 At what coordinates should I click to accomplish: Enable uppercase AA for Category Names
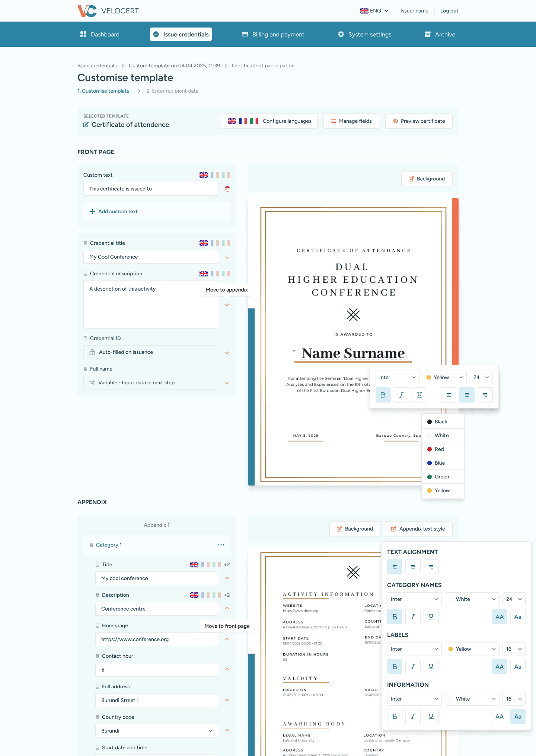(500, 616)
